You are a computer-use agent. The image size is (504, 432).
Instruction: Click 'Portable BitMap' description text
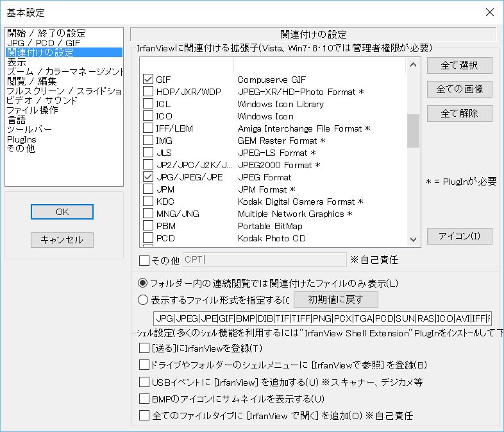pyautogui.click(x=270, y=226)
